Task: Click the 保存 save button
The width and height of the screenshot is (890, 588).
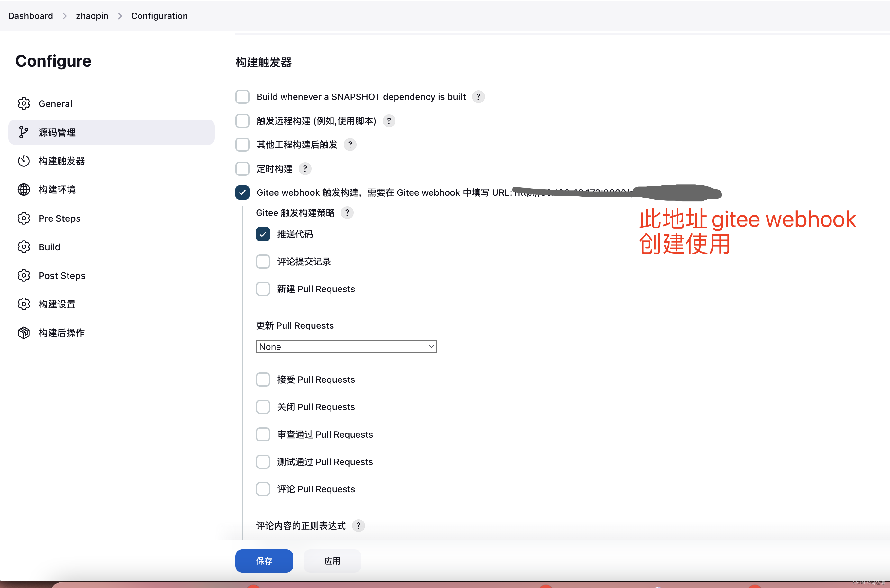Action: [x=264, y=561]
